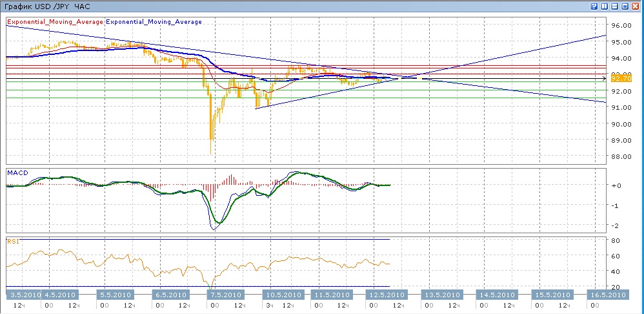Select the red Exponential_Moving_Average label
This screenshot has width=644, height=314.
(55, 22)
